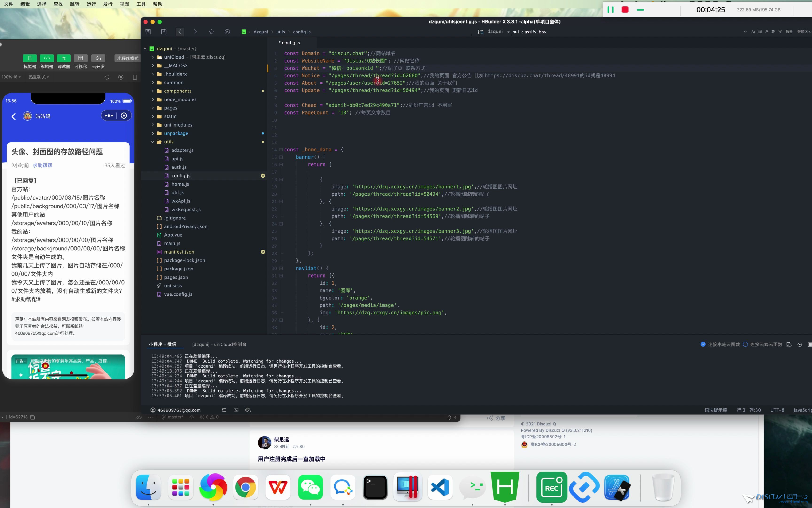The image size is (812, 508).
Task: Expand the uniCloud folder
Action: (153, 57)
